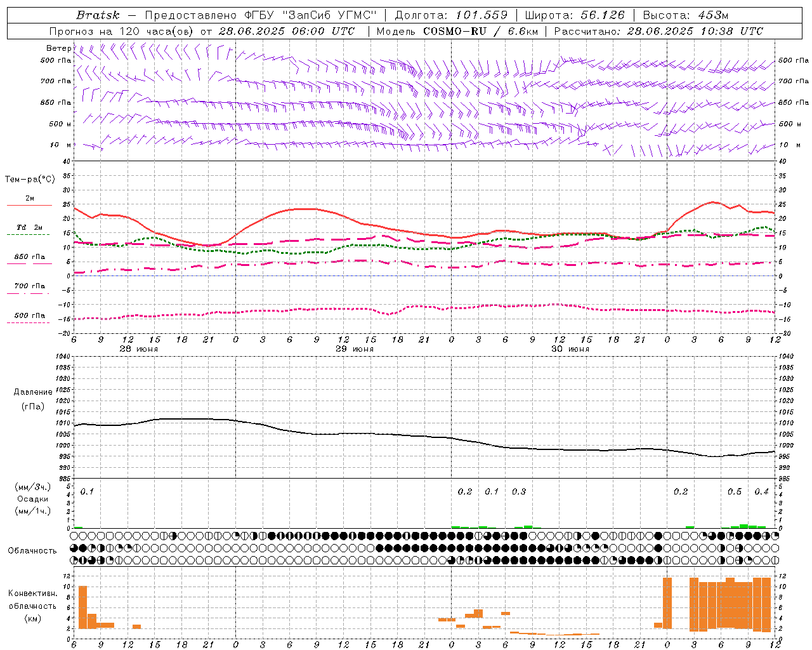Select the text Предоставлено ФГБУ "ЗапСиб УГМС"
The width and height of the screenshot is (812, 650).
click(x=261, y=15)
